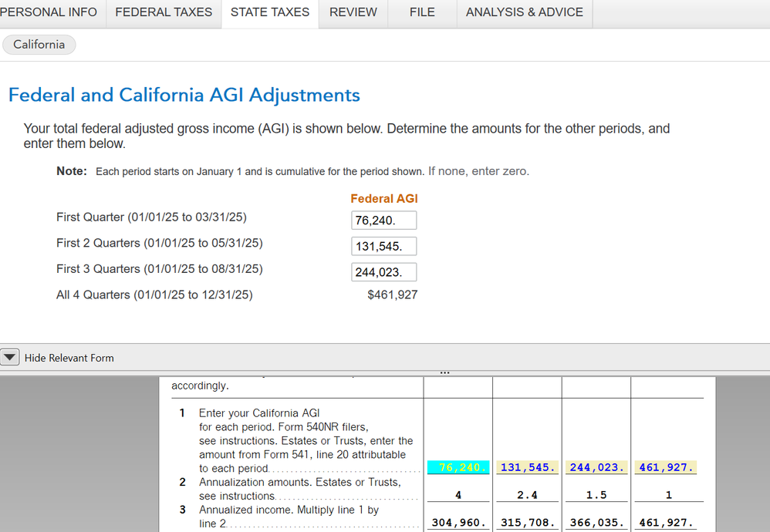
Task: Click the First 2 Quarters AGI field
Action: click(383, 246)
